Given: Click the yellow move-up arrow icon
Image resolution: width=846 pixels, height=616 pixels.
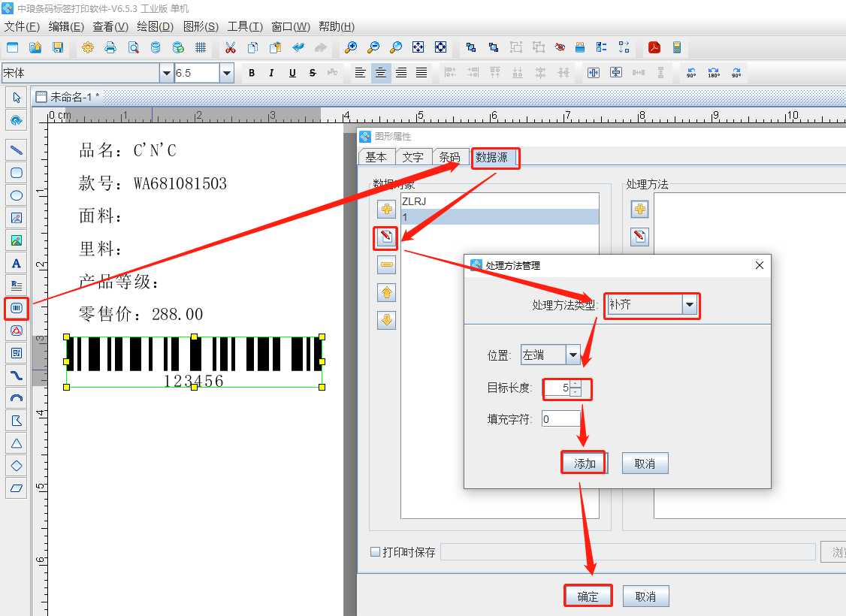Looking at the screenshot, I should pos(387,292).
